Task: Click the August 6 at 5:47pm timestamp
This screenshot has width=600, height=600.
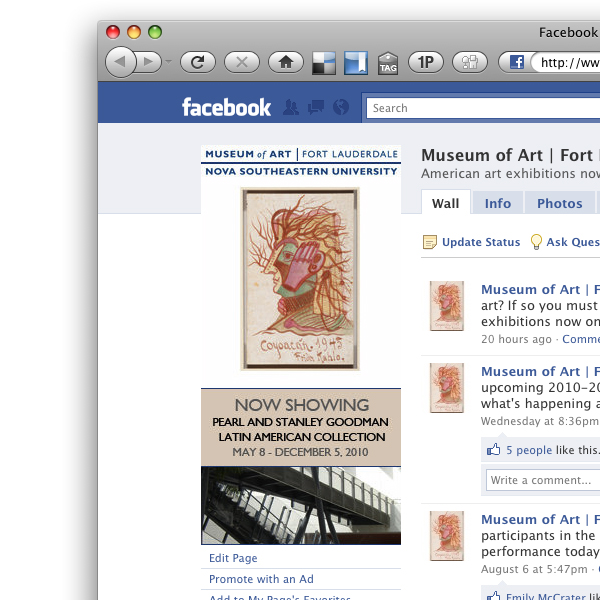Action: tap(534, 569)
